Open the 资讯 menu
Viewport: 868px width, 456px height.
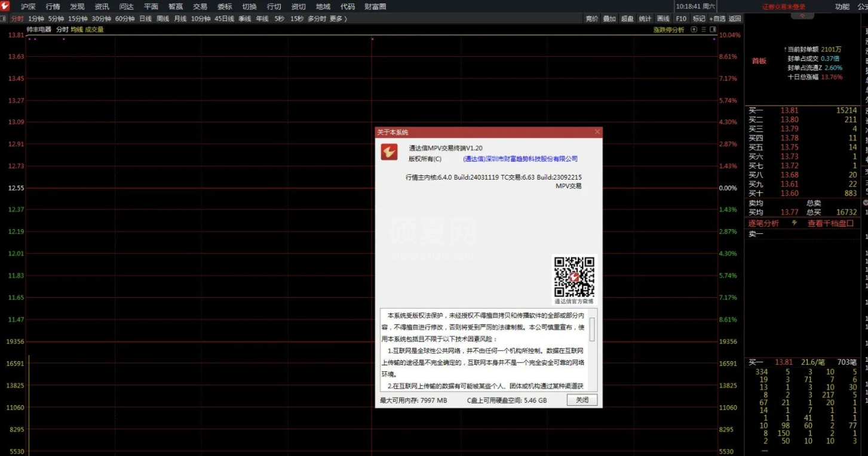click(102, 7)
